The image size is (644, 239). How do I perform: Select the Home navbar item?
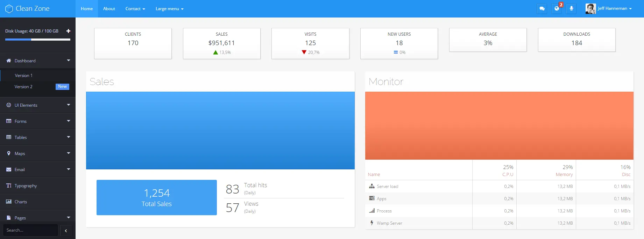pos(87,9)
